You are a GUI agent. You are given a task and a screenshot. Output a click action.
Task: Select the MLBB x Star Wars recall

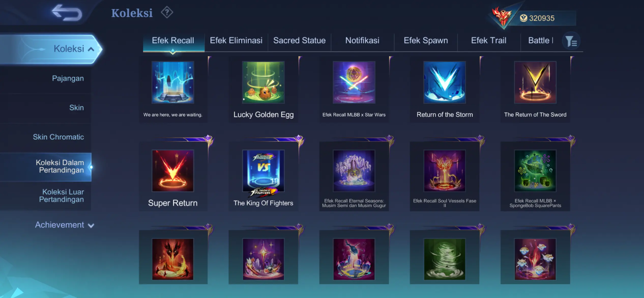pos(354,89)
